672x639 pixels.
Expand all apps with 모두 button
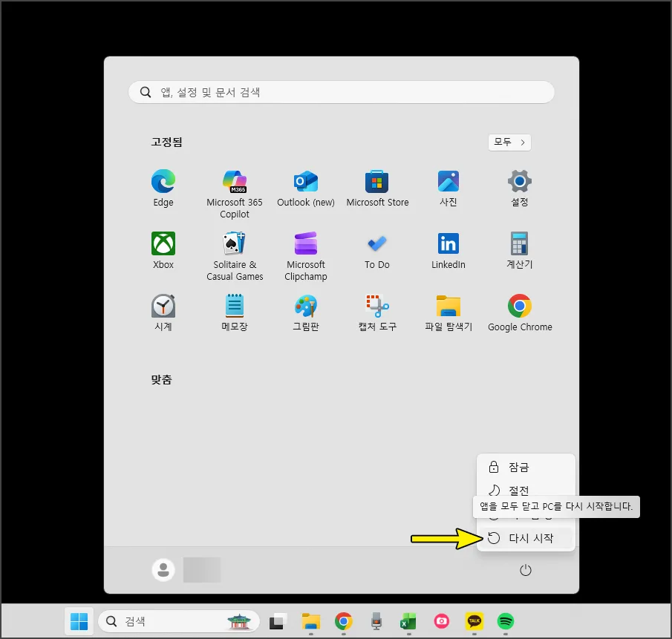[509, 142]
